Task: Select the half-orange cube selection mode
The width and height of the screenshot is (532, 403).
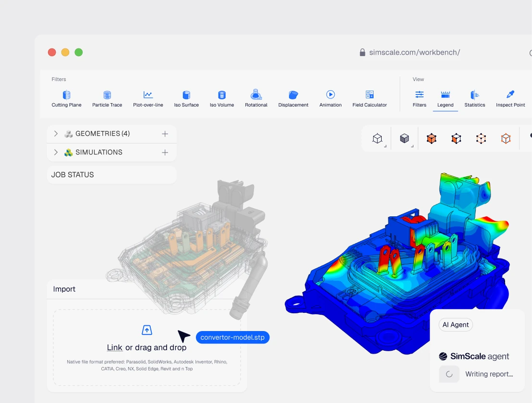Action: pyautogui.click(x=456, y=139)
